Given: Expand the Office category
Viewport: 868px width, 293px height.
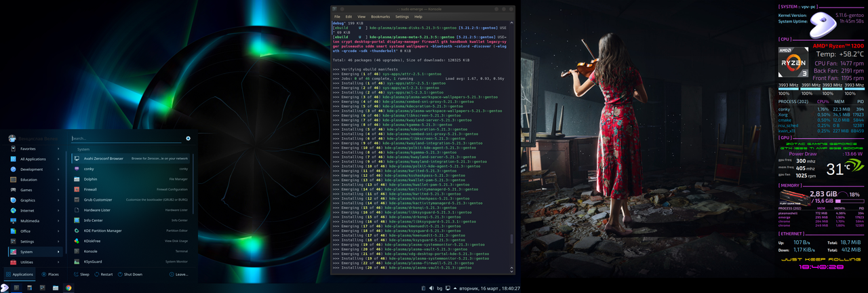Looking at the screenshot, I should coord(34,231).
